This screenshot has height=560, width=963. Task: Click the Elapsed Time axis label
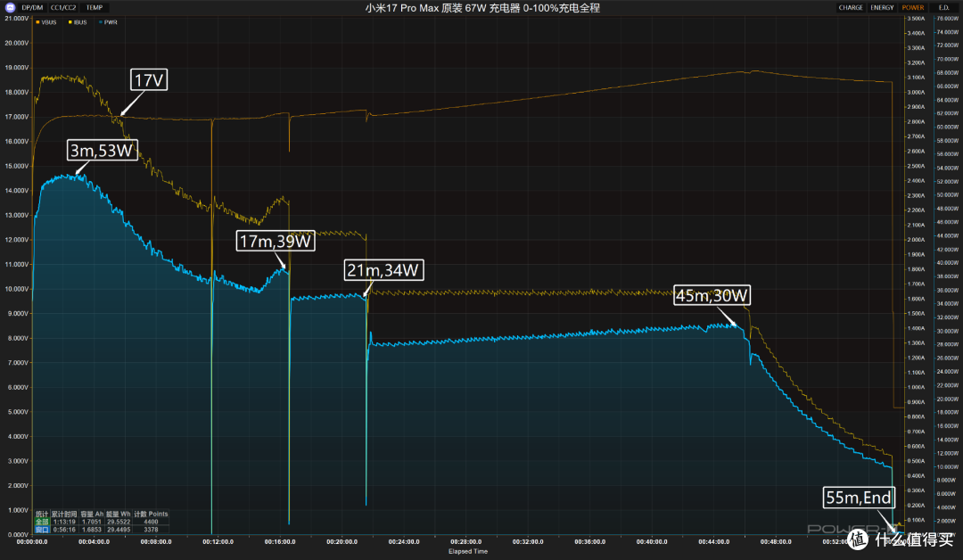click(468, 551)
